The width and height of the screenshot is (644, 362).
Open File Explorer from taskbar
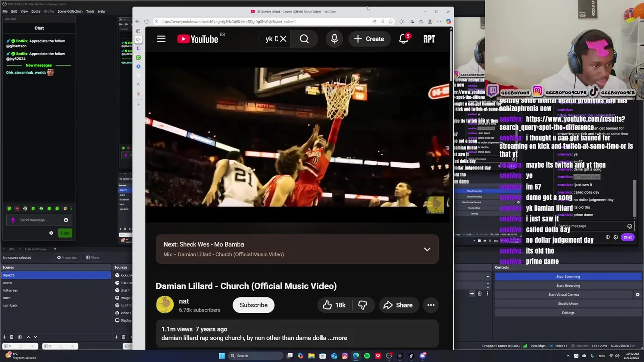tap(311, 356)
